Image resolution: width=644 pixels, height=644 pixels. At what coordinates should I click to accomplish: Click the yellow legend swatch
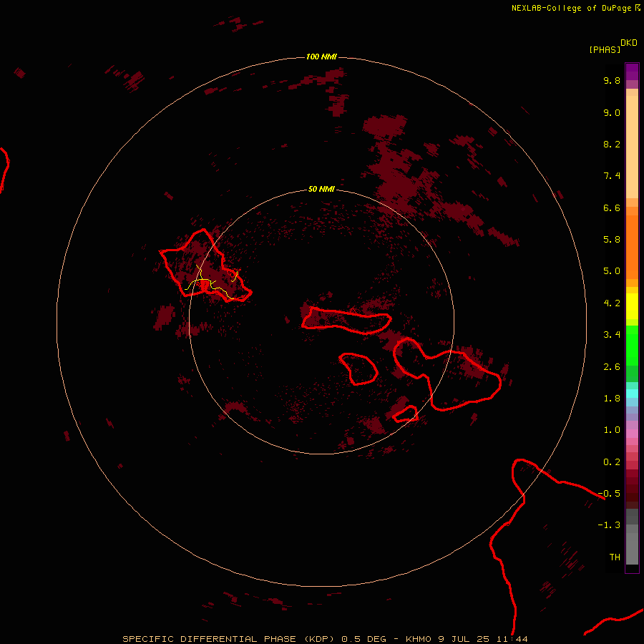point(632,306)
